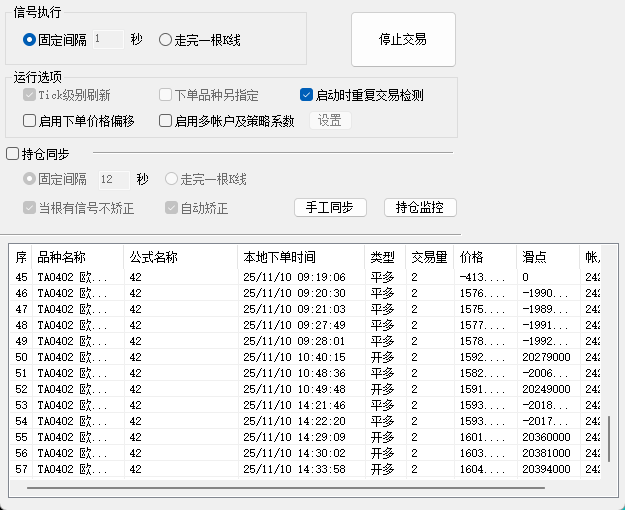Disable 启动时重复交易检测 checkbox

point(307,96)
